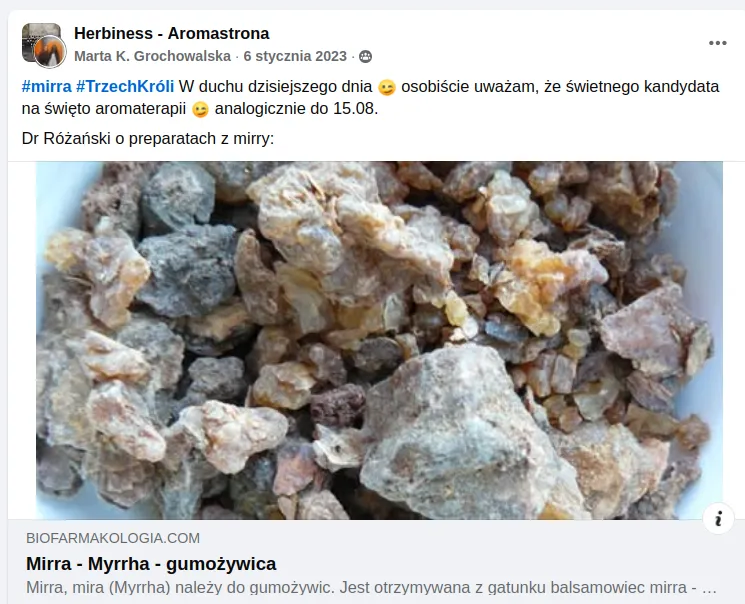The height and width of the screenshot is (604, 745).
Task: Click the wink emoji after 'aromaterapii'
Action: click(x=201, y=110)
